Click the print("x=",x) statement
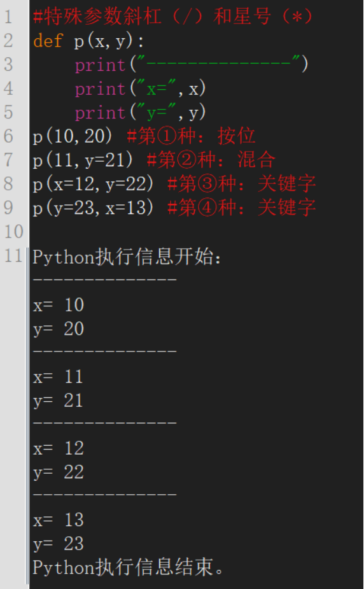 click(141, 89)
